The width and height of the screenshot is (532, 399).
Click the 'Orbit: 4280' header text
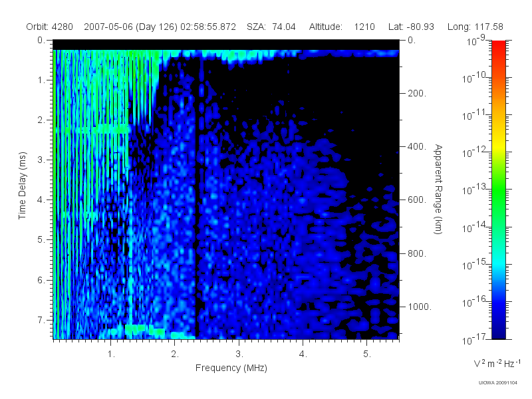(49, 27)
